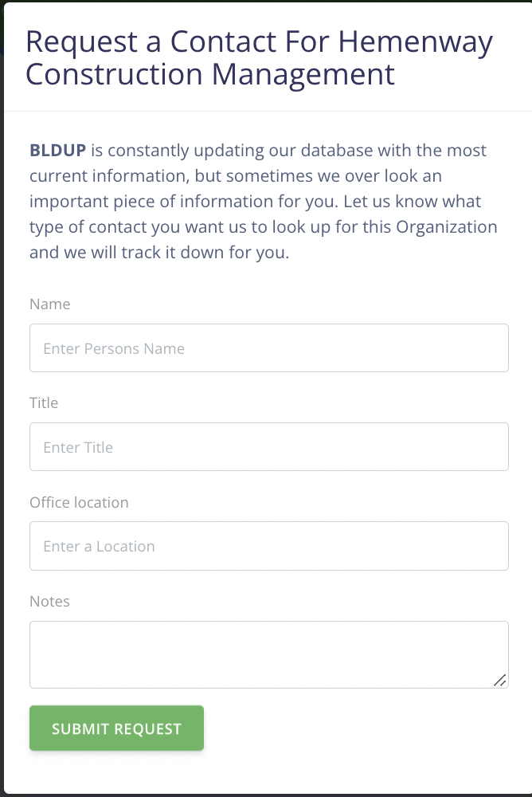Focus the Enter Title text field
The image size is (532, 797).
click(268, 447)
